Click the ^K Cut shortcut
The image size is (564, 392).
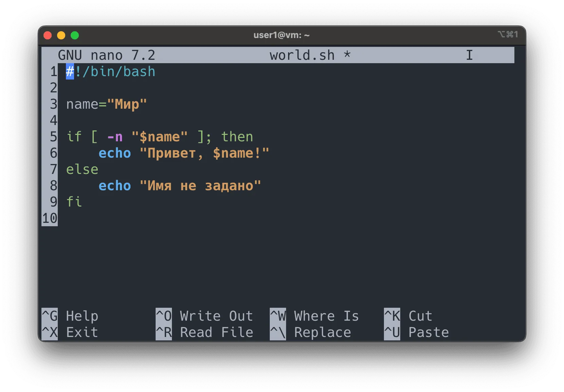408,316
